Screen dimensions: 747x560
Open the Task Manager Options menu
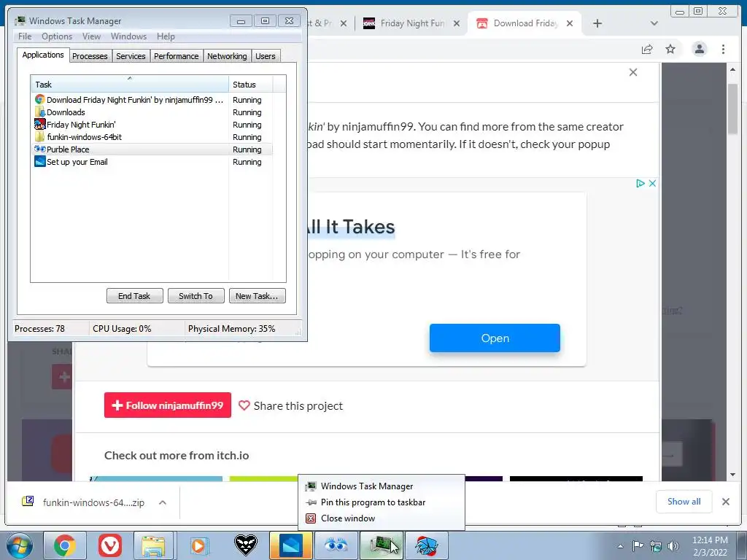[57, 36]
